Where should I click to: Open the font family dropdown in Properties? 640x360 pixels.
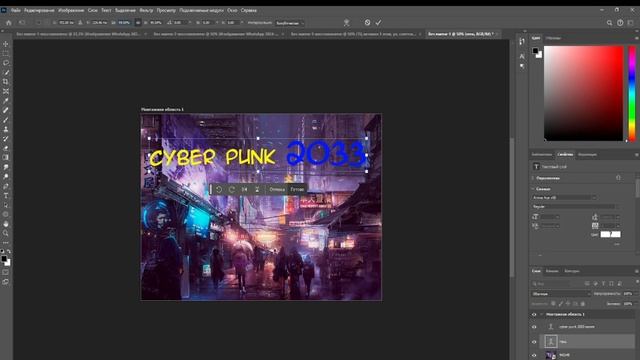[x=564, y=198]
